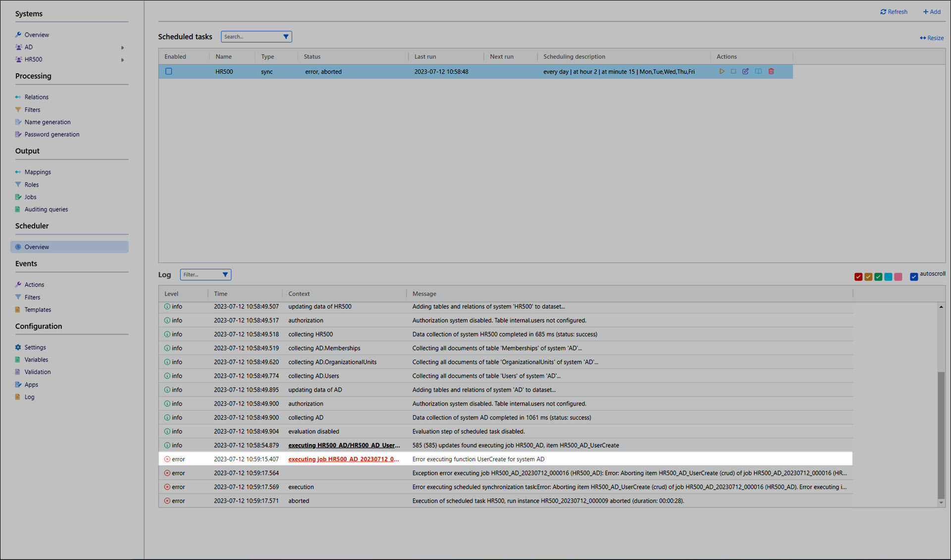Uncheck the red error level log filter
Image resolution: width=951 pixels, height=560 pixels.
pyautogui.click(x=858, y=277)
